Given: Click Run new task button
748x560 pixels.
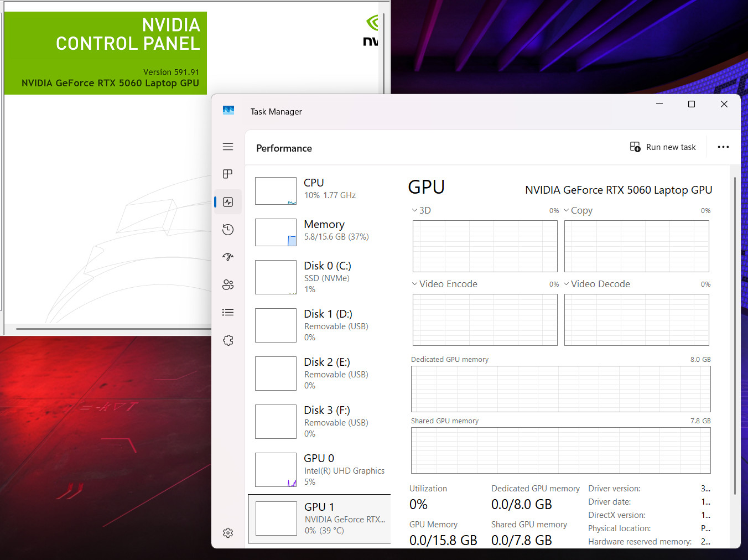Looking at the screenshot, I should [x=663, y=147].
